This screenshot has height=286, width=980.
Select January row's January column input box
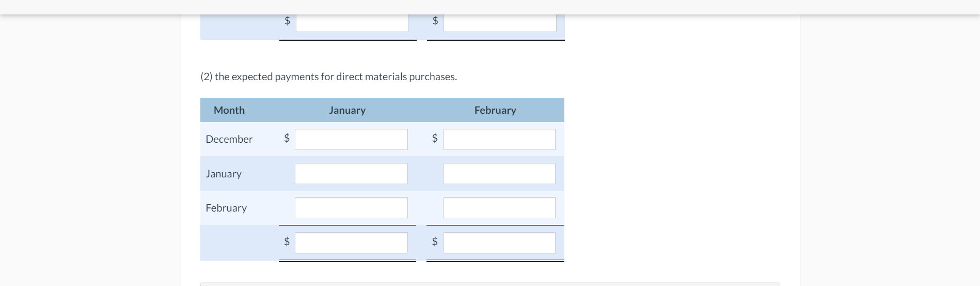(x=351, y=174)
